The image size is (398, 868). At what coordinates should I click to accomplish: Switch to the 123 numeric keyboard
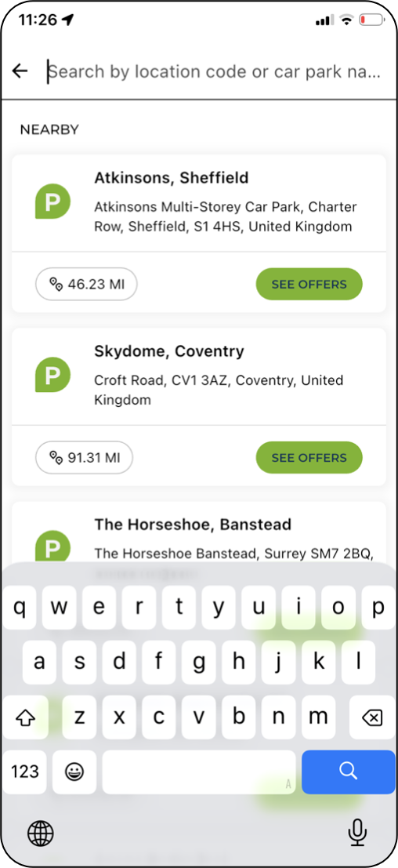coord(25,772)
